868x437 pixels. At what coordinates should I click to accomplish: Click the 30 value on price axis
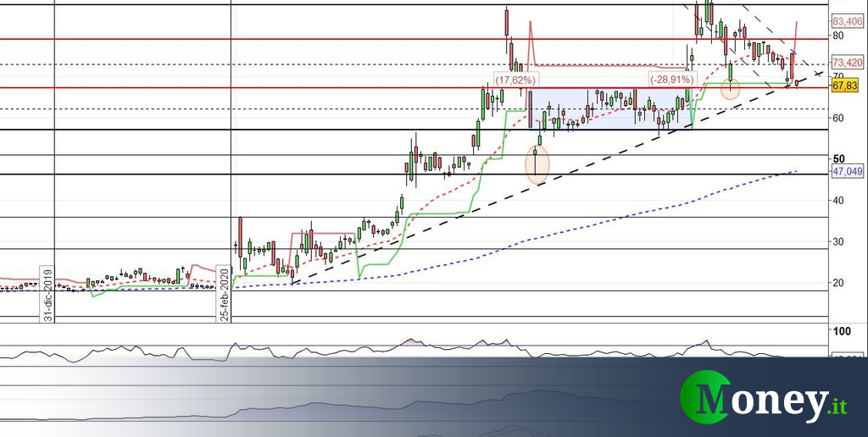pos(837,241)
